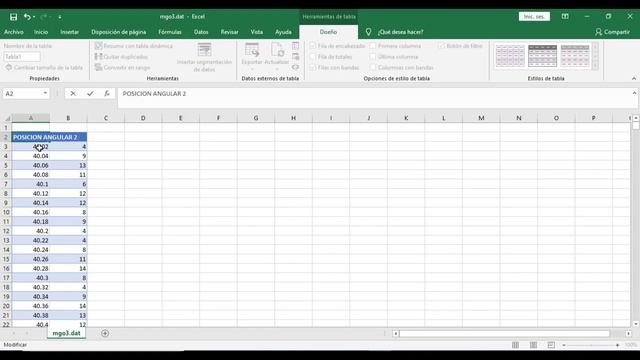The image size is (640, 360).
Task: Click the lightbulb ¿Qué desea hacer? search box
Action: tap(396, 32)
